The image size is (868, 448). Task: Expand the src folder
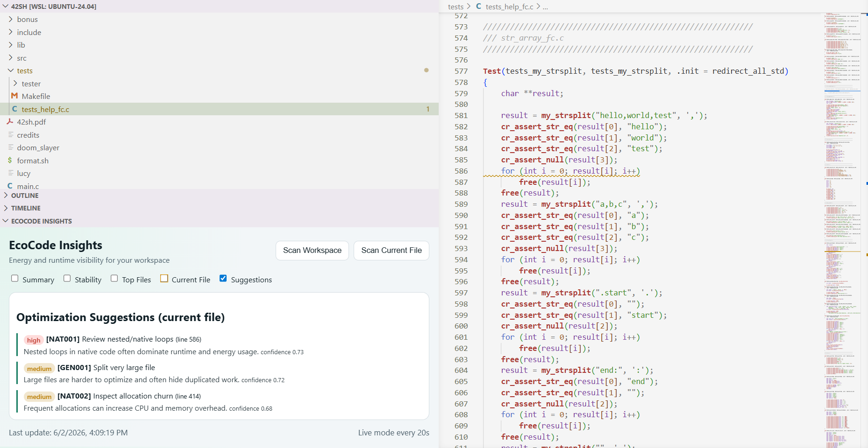click(22, 58)
